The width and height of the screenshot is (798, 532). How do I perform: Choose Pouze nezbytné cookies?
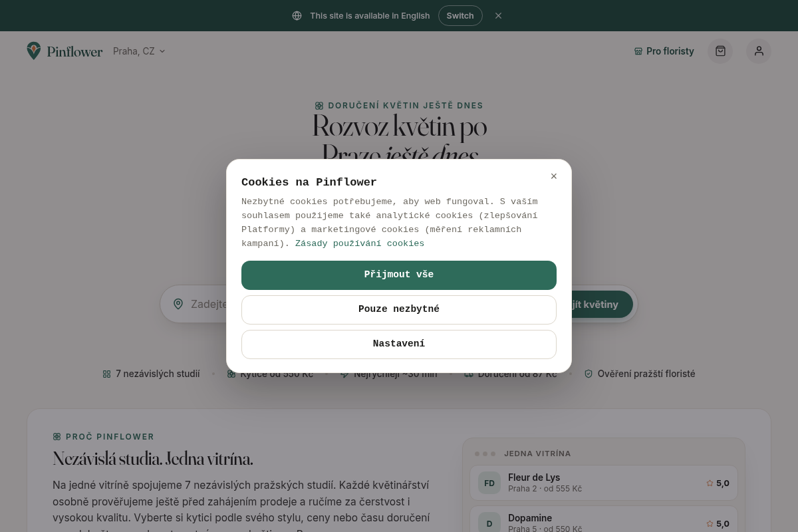tap(399, 310)
